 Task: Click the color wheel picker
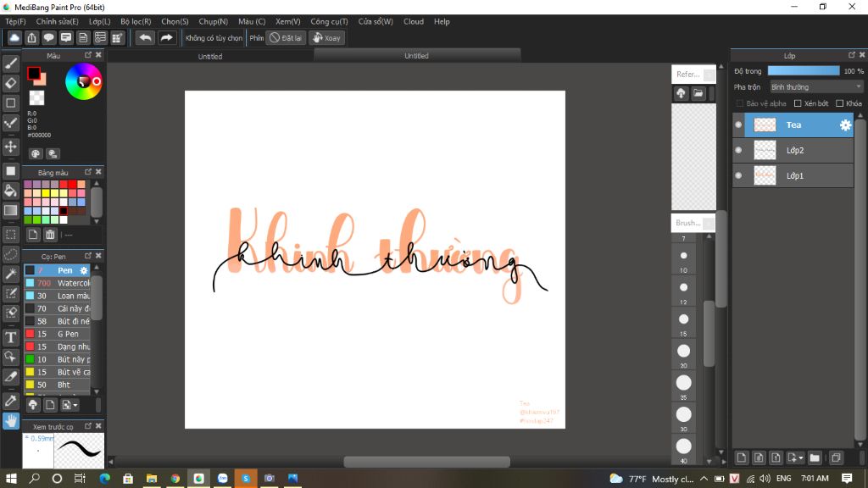(84, 81)
